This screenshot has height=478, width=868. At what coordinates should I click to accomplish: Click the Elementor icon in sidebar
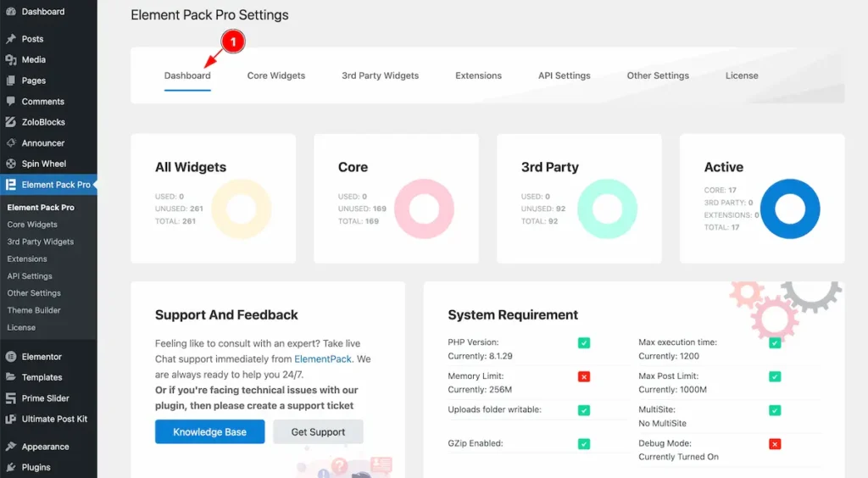(11, 357)
